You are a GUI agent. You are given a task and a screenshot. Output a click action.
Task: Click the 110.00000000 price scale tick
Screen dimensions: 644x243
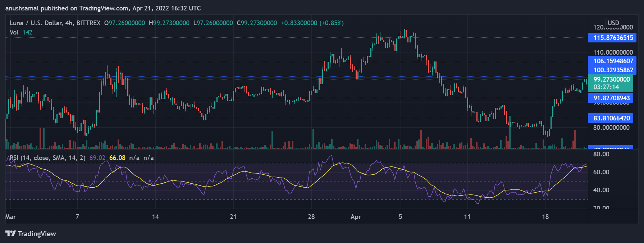(x=613, y=52)
